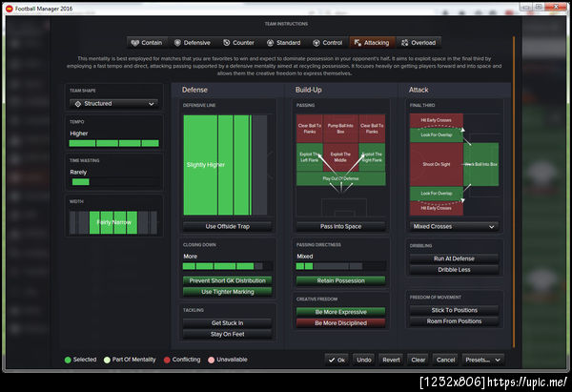Screen dimensions: 572x392
Task: Select the Attacking mentality tab
Action: pyautogui.click(x=372, y=43)
